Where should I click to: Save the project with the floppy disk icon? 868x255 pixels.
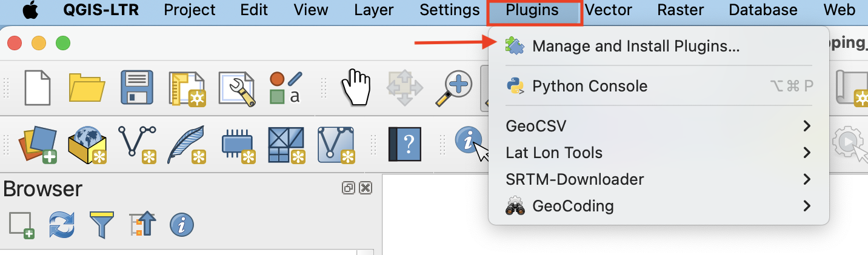[137, 87]
